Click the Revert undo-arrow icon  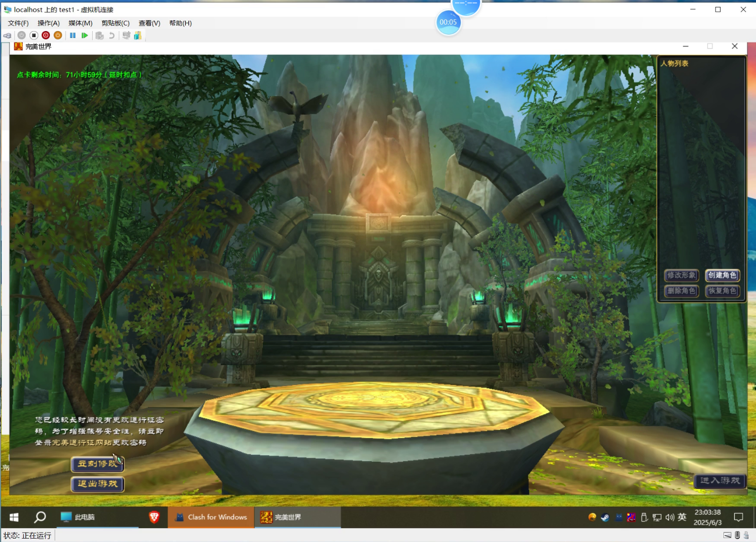click(x=112, y=36)
